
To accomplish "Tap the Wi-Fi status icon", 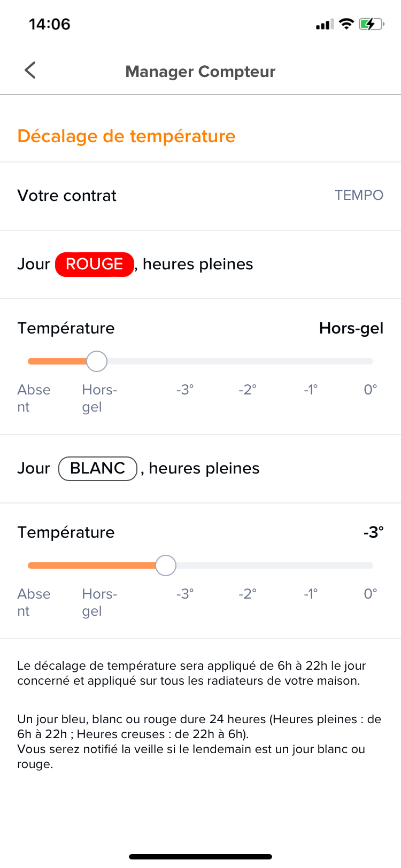I will click(346, 24).
